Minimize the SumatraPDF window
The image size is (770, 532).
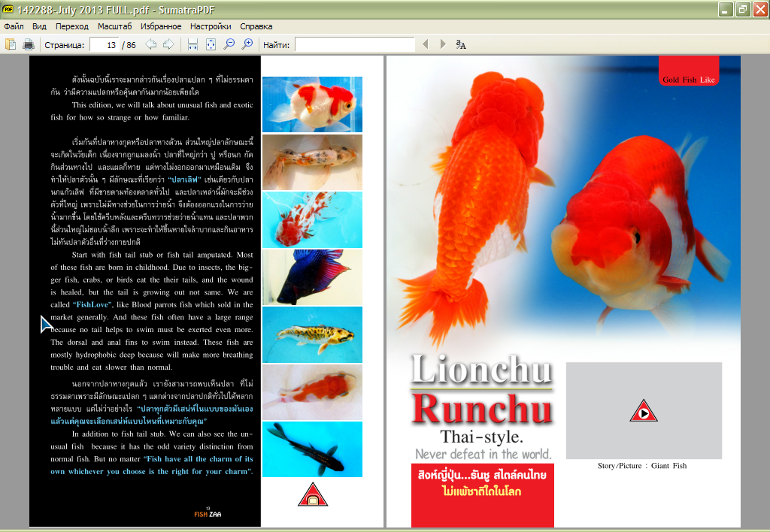pyautogui.click(x=726, y=9)
